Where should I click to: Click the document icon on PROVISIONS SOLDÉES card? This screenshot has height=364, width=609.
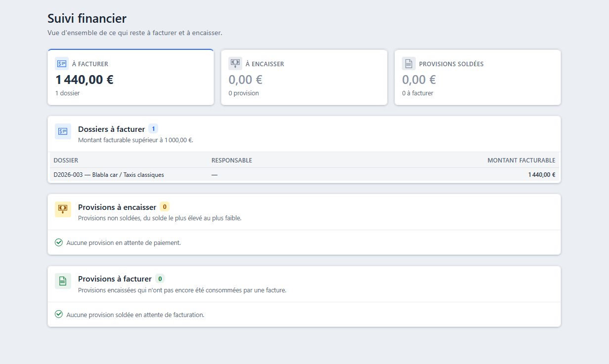coord(409,64)
